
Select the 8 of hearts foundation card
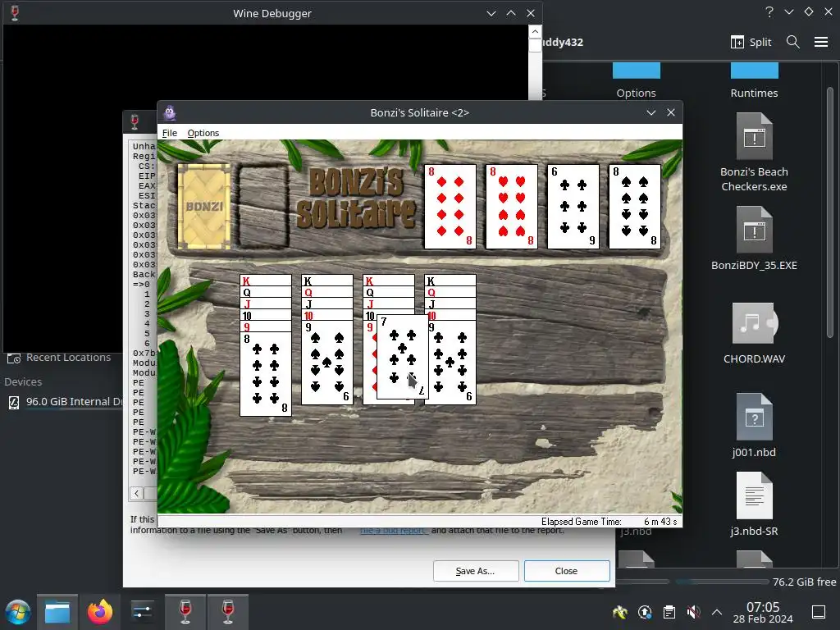coord(512,206)
